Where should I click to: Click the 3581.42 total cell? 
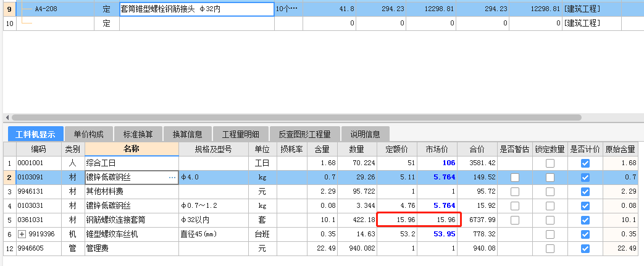click(x=477, y=163)
